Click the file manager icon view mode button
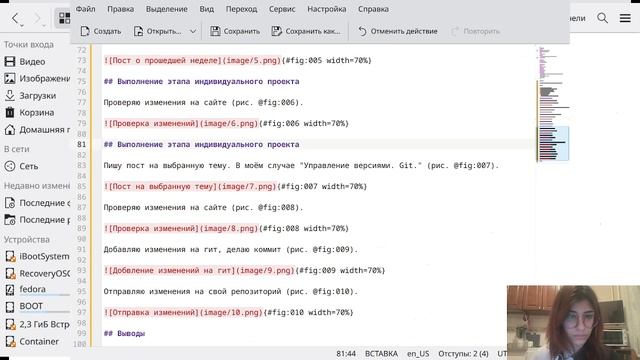 click(x=64, y=18)
